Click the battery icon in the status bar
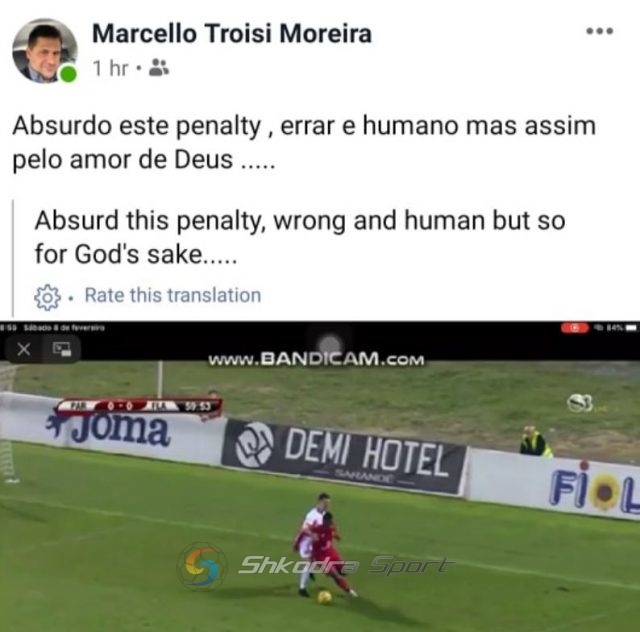Screen dimensions: 640x632 coord(631,327)
